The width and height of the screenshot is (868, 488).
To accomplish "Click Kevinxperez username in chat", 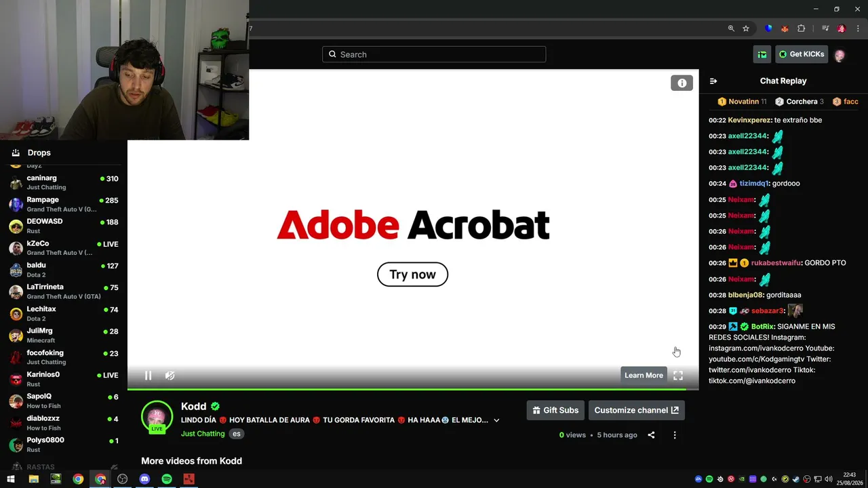I will [749, 120].
